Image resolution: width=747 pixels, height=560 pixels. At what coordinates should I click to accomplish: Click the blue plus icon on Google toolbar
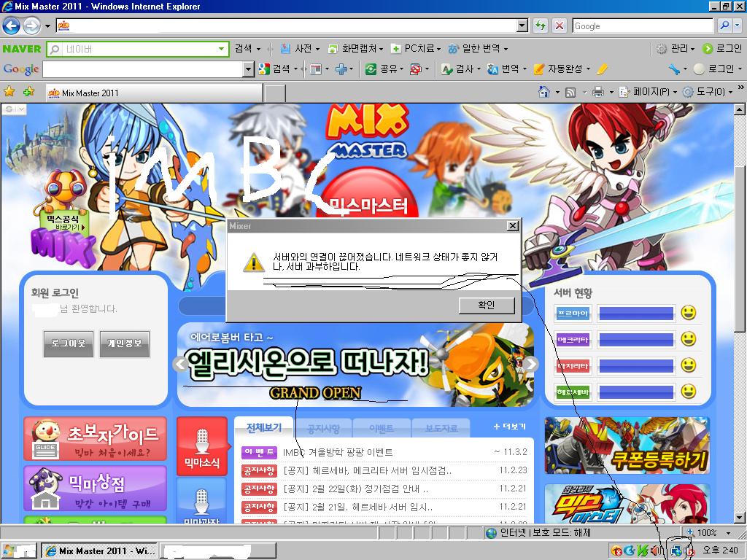point(341,69)
